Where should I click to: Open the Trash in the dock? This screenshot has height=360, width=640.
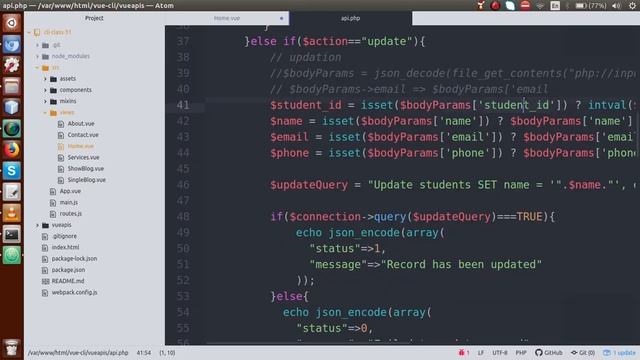click(x=11, y=347)
